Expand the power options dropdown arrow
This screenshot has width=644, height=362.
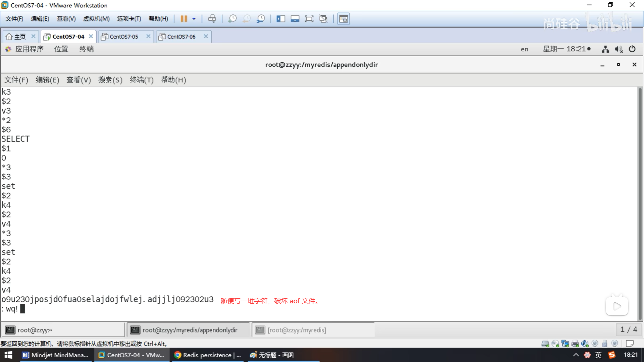tap(194, 19)
